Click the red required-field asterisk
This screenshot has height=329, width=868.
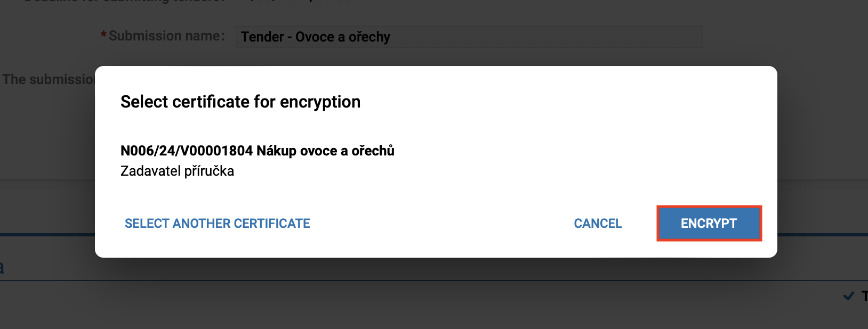point(103,36)
